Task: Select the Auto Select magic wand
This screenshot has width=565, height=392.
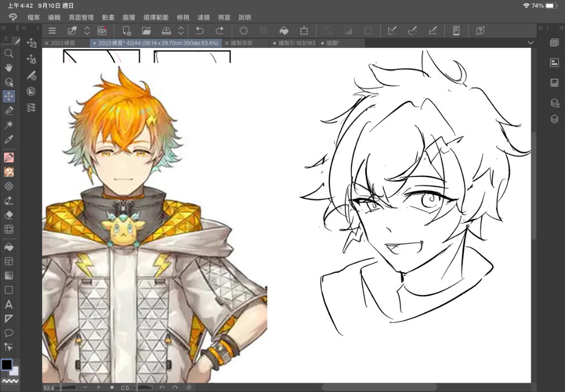Action: point(9,125)
